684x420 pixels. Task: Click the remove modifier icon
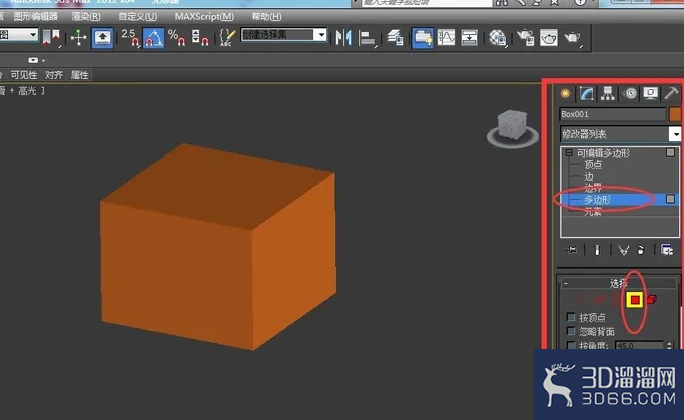[x=640, y=250]
